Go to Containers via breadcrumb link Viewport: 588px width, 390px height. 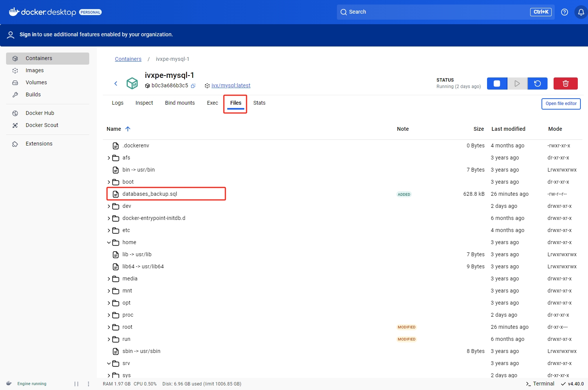point(128,59)
